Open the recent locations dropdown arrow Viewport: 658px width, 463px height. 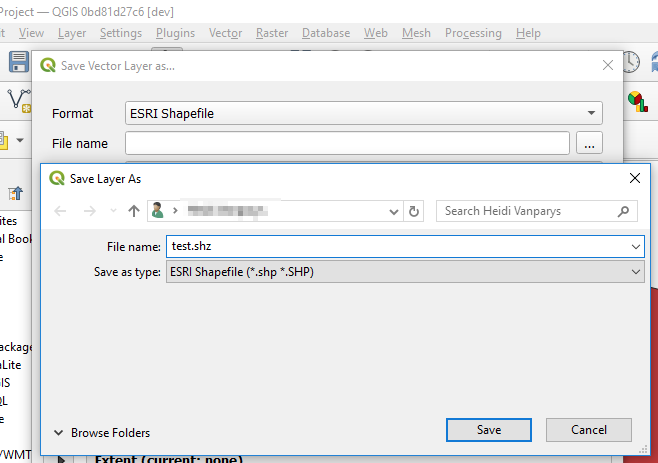point(113,211)
